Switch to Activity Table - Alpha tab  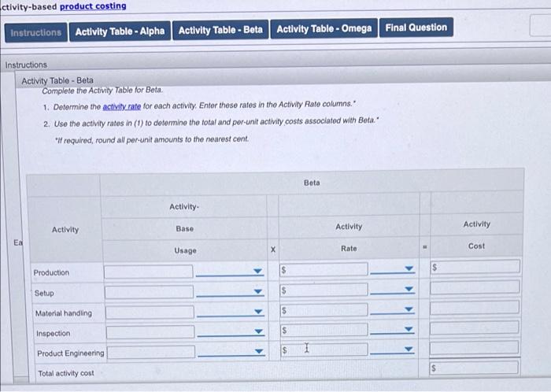[120, 31]
